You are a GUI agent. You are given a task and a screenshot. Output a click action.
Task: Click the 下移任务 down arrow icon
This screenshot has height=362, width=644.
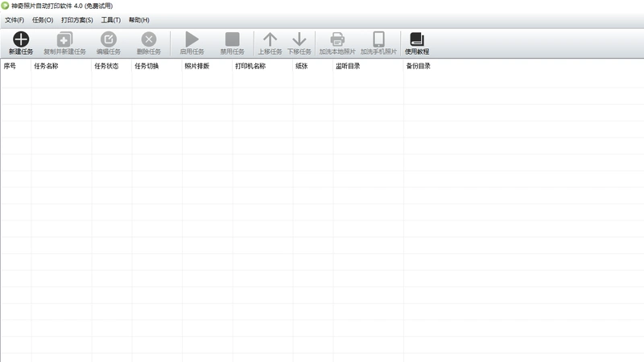299,39
